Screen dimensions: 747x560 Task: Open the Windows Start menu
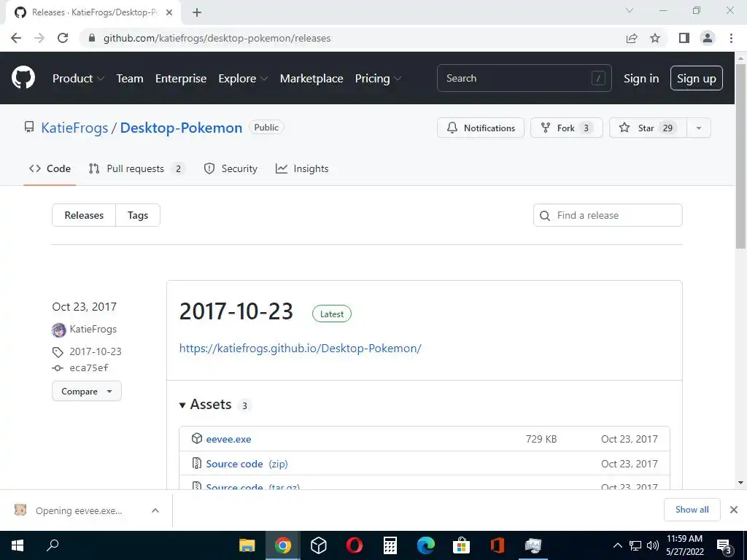pos(18,545)
